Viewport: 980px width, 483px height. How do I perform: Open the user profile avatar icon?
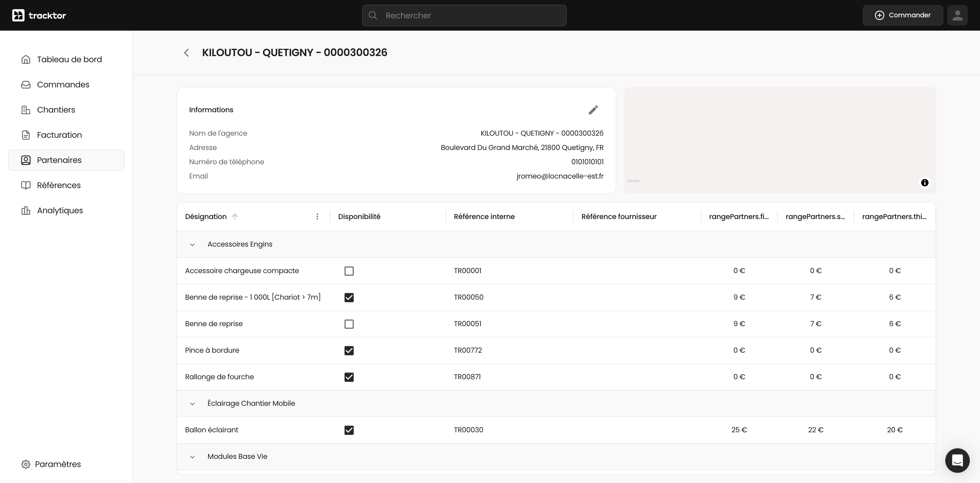pos(957,15)
